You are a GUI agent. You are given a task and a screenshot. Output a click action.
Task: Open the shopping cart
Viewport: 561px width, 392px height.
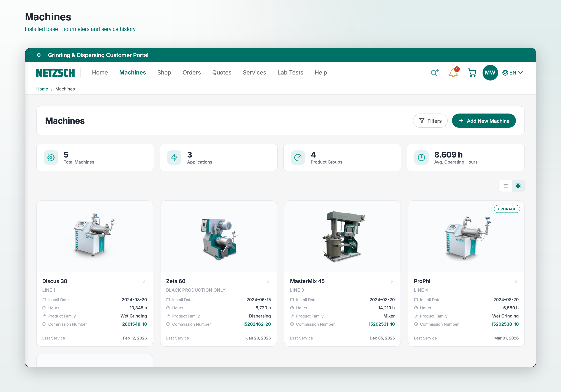point(472,73)
